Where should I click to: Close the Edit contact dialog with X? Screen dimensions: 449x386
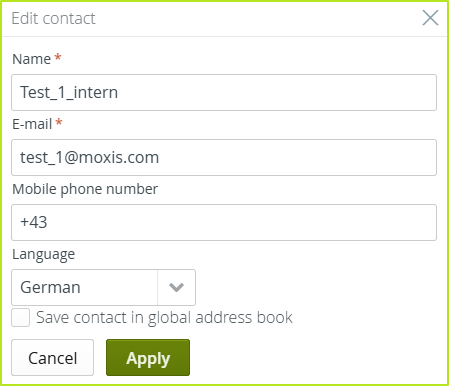pos(430,18)
